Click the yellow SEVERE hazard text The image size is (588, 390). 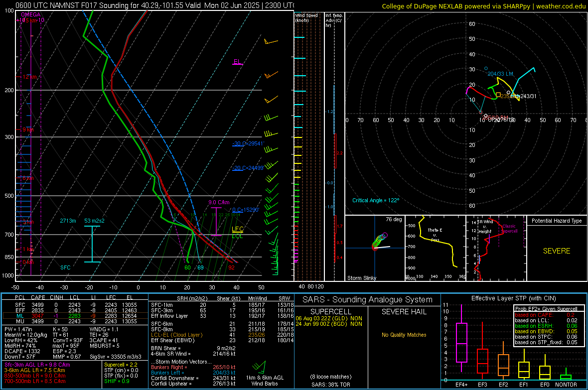557,251
